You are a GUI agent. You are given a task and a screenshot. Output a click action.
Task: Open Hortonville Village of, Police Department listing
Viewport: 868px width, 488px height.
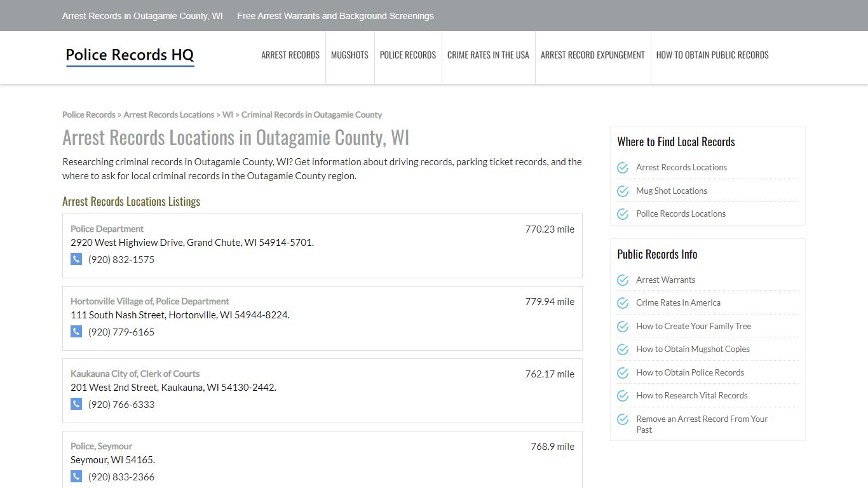click(x=150, y=301)
